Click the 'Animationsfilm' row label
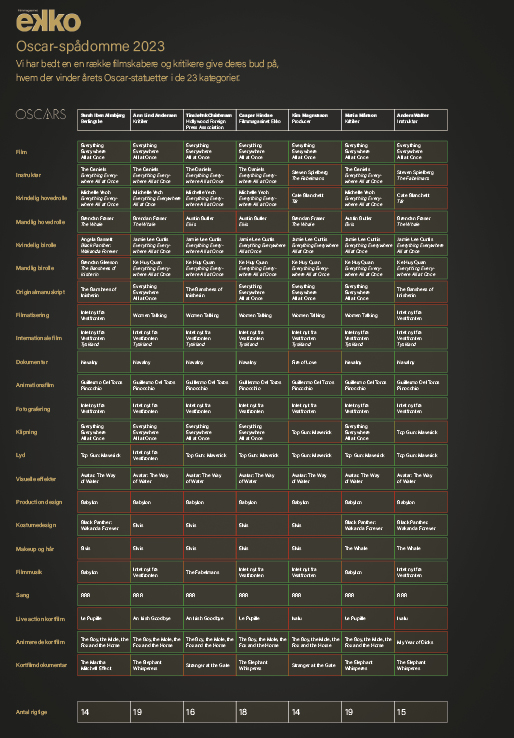Screen dimensions: 514x738 [35, 385]
